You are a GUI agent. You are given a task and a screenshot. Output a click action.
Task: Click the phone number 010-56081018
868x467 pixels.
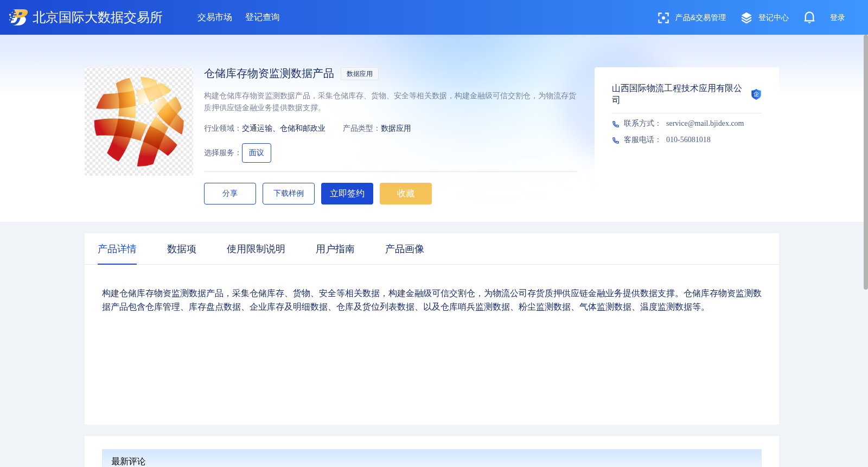click(x=688, y=140)
